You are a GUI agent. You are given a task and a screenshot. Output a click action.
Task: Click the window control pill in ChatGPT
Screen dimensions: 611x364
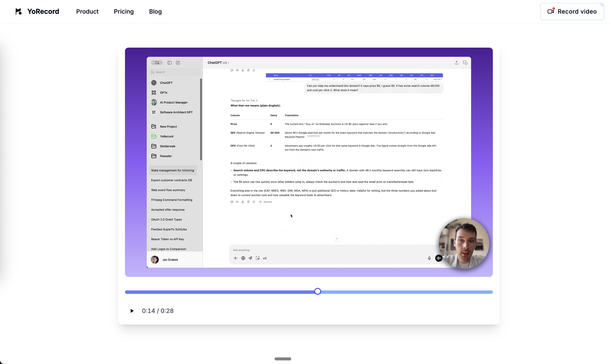pos(157,63)
